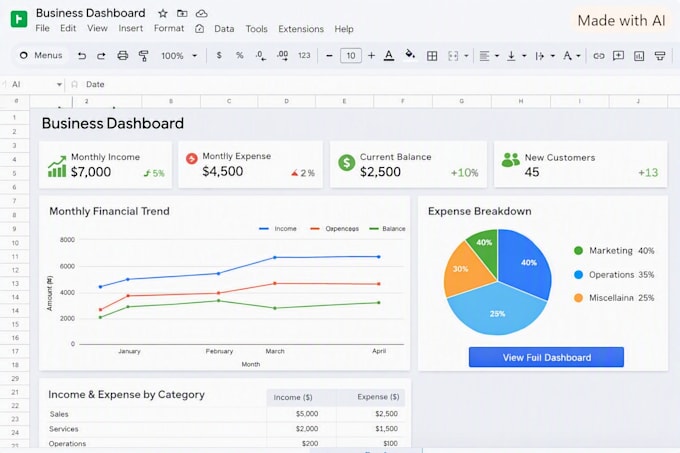This screenshot has height=453, width=680.
Task: Open the Sheets home logo
Action: coord(19,19)
